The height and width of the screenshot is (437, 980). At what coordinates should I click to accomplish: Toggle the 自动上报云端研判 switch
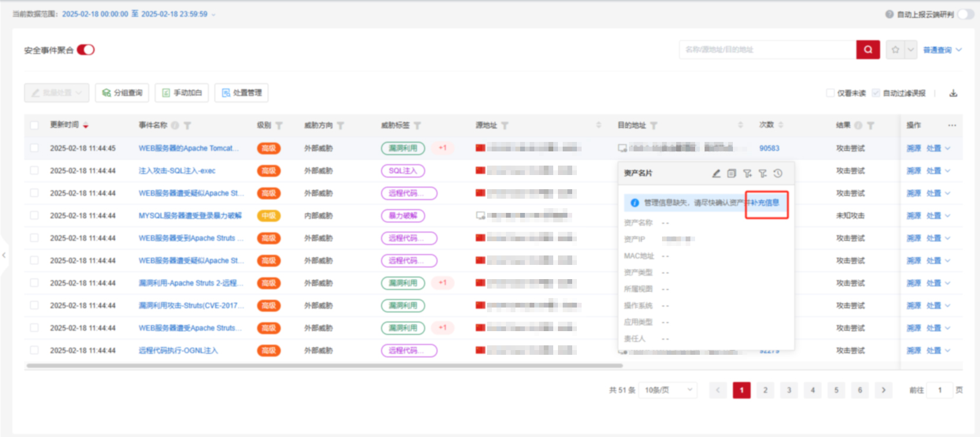(x=965, y=14)
